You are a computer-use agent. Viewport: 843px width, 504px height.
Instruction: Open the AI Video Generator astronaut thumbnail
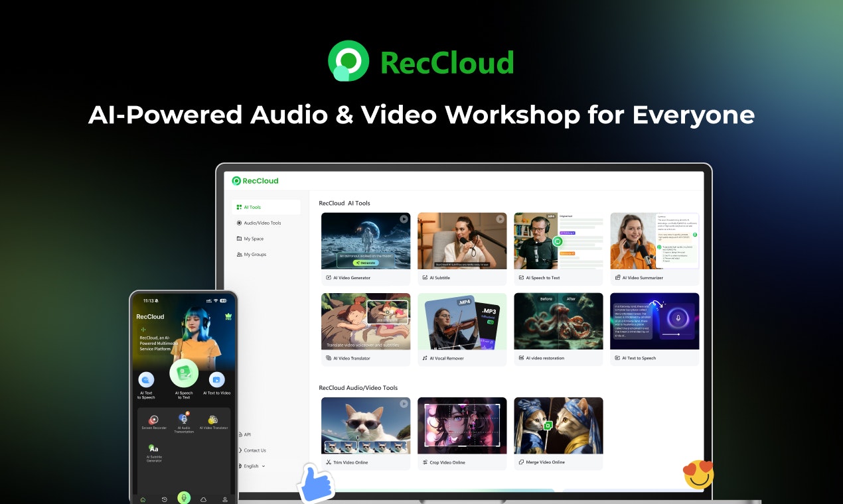(x=366, y=241)
